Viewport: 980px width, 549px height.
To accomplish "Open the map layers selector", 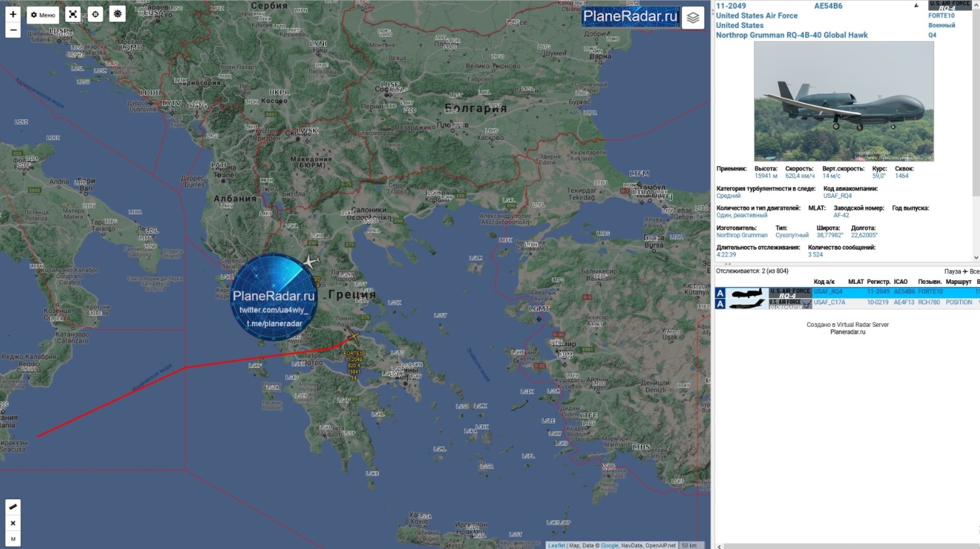I will point(693,18).
